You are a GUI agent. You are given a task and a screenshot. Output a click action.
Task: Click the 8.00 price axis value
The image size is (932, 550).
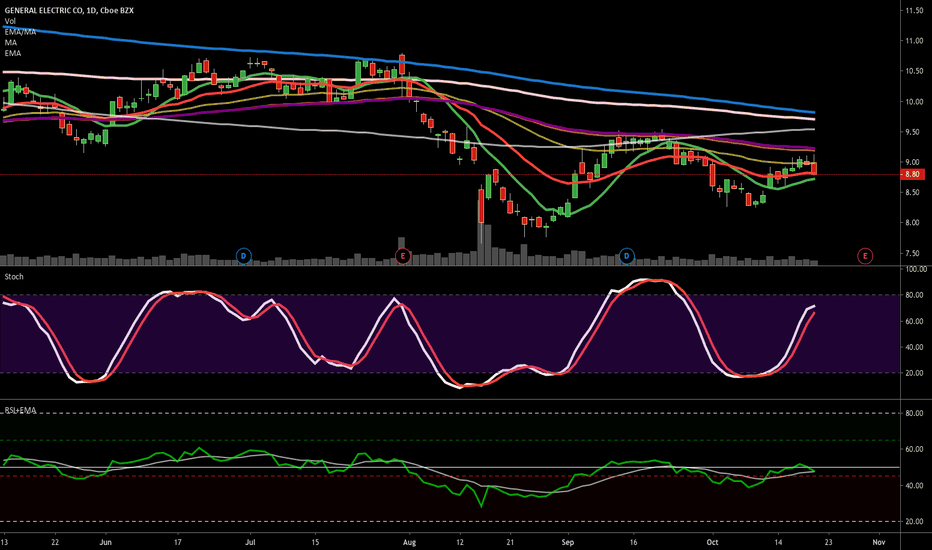coord(914,222)
